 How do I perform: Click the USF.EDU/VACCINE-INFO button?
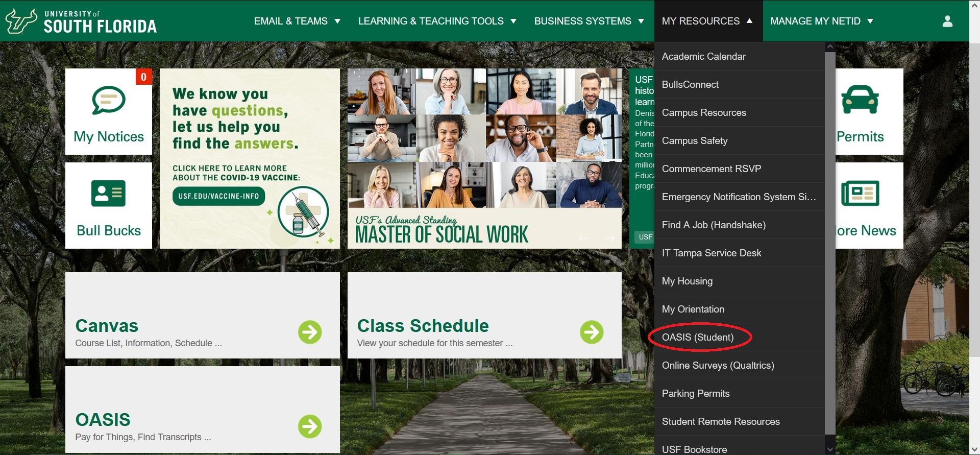coord(218,196)
